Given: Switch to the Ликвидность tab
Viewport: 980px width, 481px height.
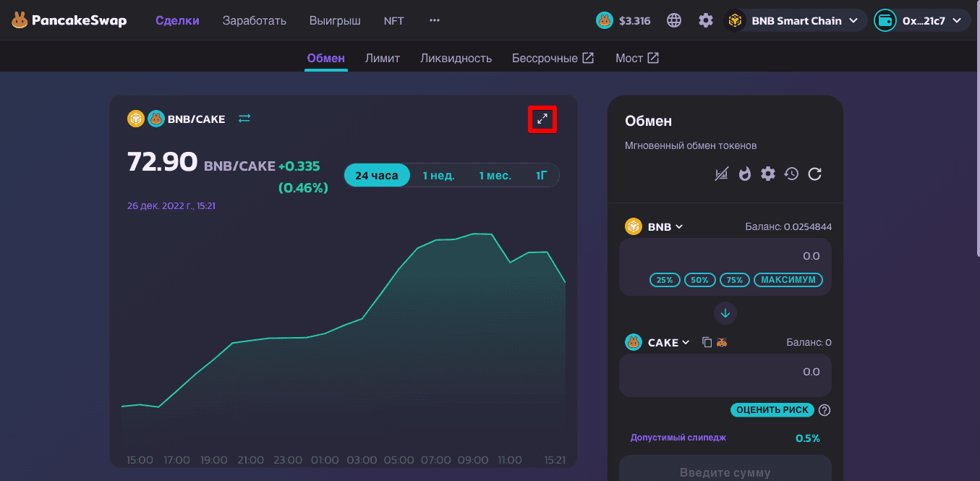Looking at the screenshot, I should pos(456,58).
